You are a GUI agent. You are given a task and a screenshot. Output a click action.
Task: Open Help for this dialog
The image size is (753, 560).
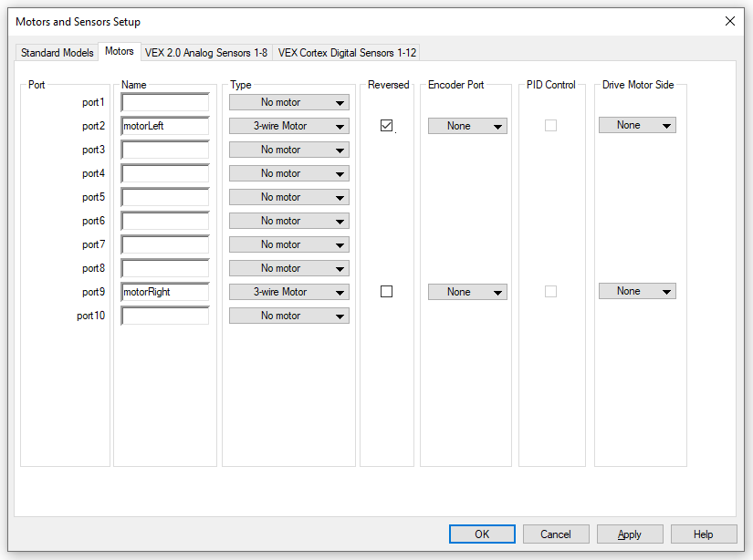(704, 534)
